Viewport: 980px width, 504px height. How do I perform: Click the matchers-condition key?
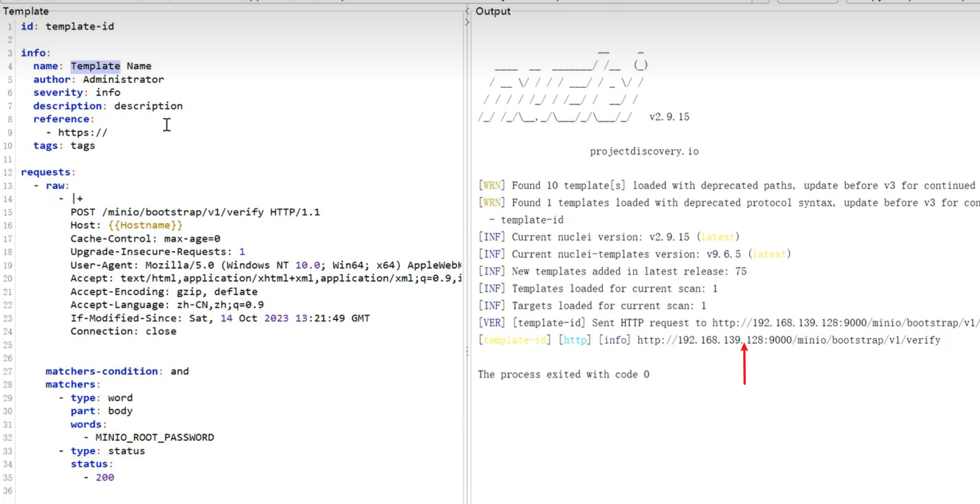click(101, 371)
